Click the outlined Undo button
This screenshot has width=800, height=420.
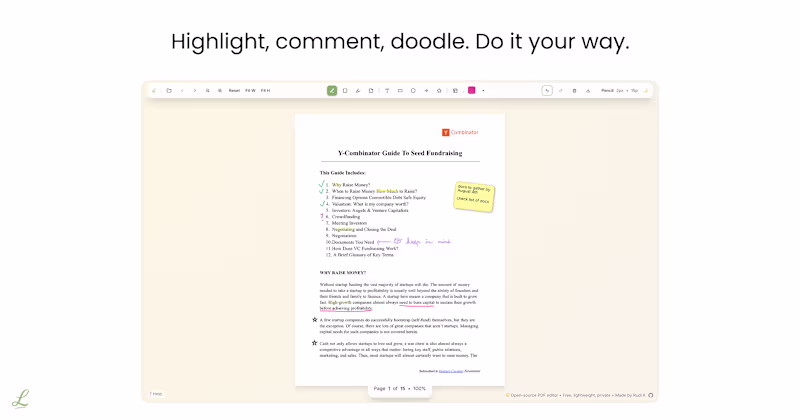pyautogui.click(x=547, y=90)
